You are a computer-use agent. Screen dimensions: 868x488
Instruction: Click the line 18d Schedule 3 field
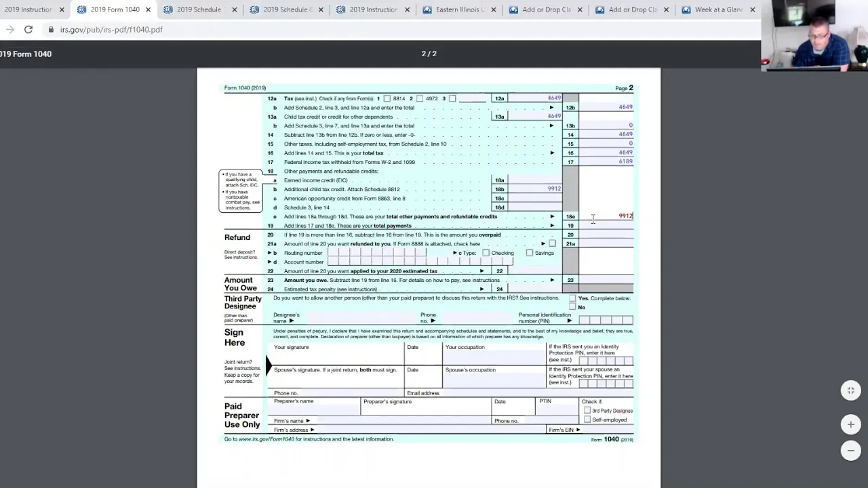(535, 207)
